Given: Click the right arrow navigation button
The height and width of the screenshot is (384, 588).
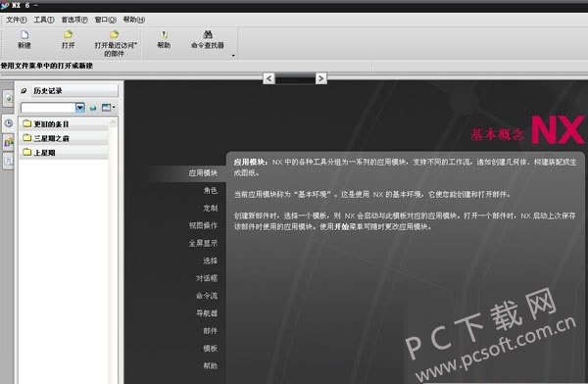Looking at the screenshot, I should tap(321, 78).
